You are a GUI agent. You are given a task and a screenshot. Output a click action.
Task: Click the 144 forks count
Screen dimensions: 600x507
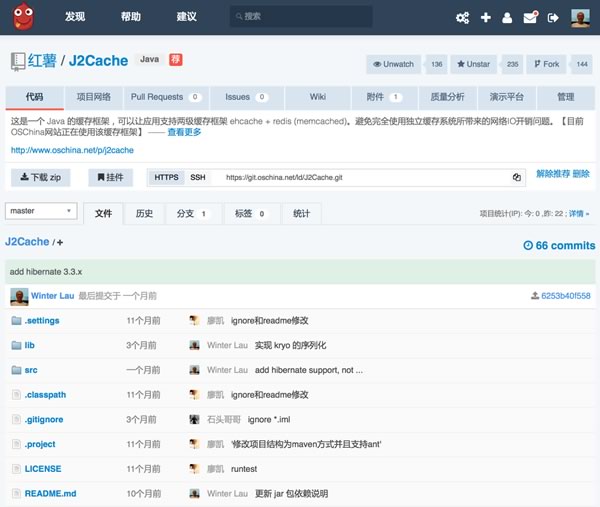pos(582,64)
